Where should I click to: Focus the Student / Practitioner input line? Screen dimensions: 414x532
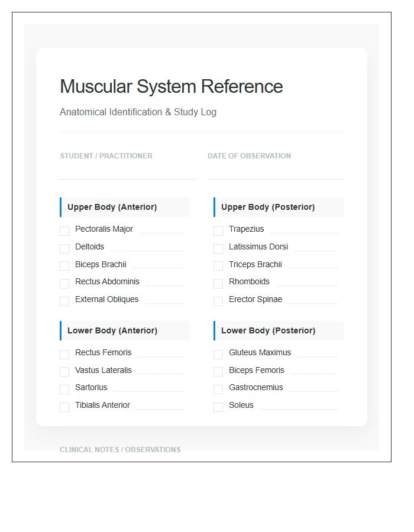pos(128,171)
